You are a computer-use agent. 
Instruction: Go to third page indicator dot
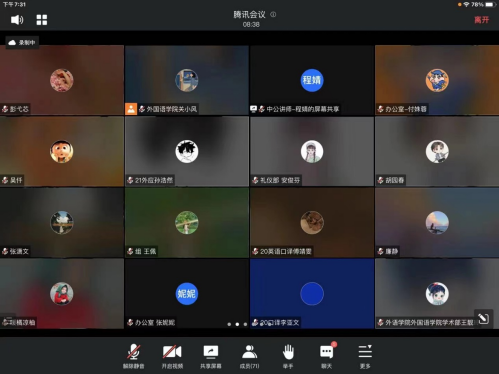point(245,324)
